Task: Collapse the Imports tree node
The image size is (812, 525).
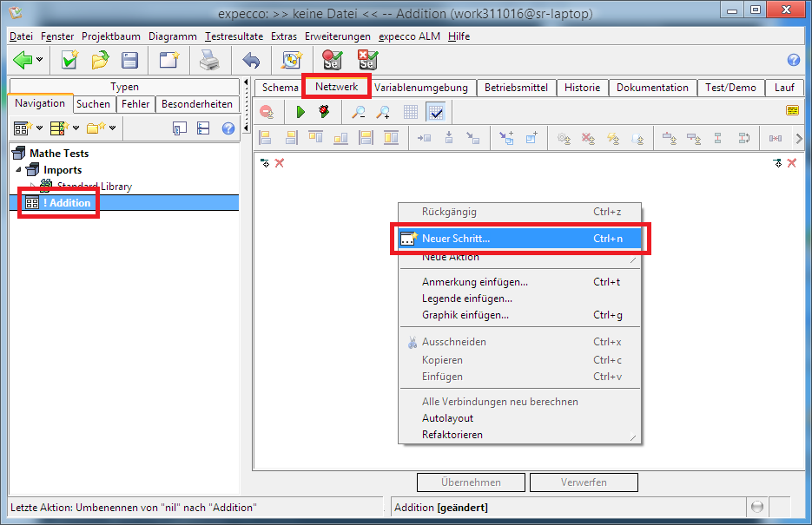Action: [x=19, y=170]
